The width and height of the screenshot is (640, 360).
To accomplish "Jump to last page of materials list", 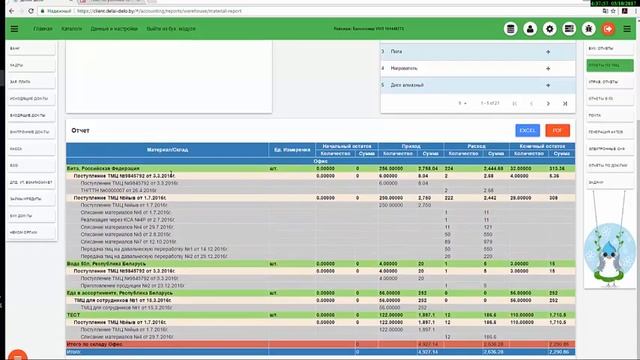I will 565,104.
